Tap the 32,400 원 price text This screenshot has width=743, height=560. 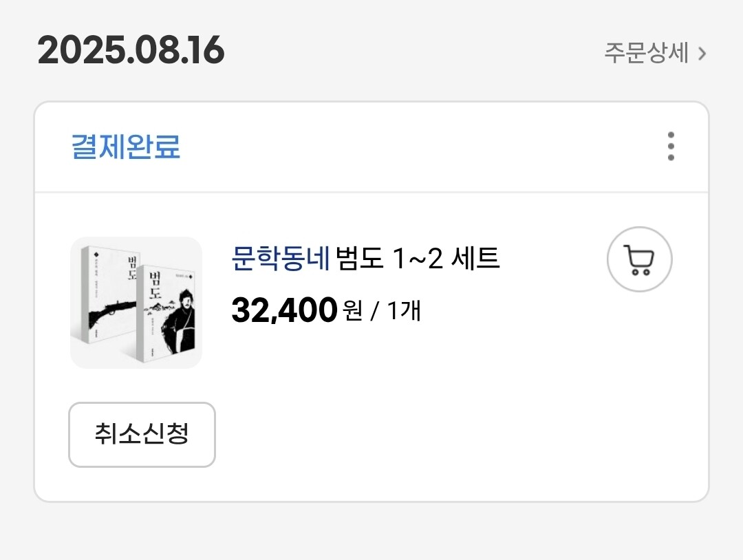(x=297, y=310)
